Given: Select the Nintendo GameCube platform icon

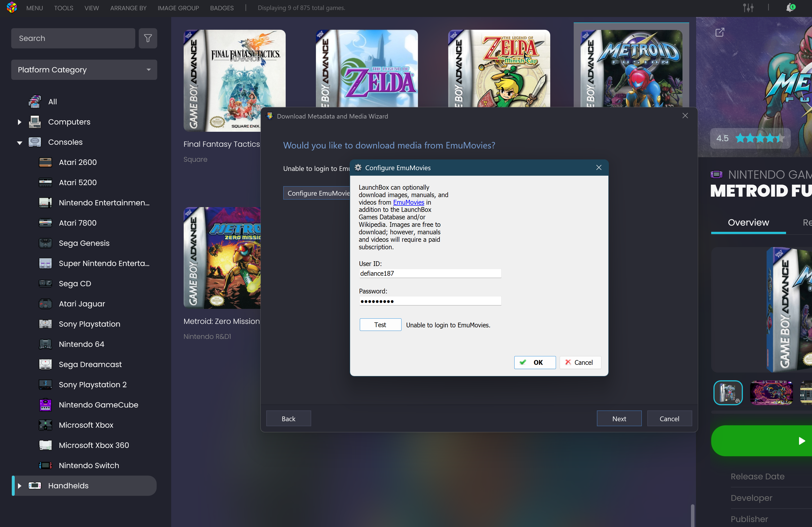Looking at the screenshot, I should point(45,404).
